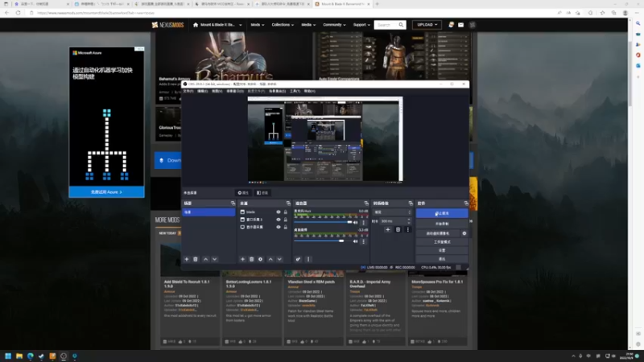Toggle Studio Mode in OBS Controls
This screenshot has width=644, height=362.
click(442, 242)
